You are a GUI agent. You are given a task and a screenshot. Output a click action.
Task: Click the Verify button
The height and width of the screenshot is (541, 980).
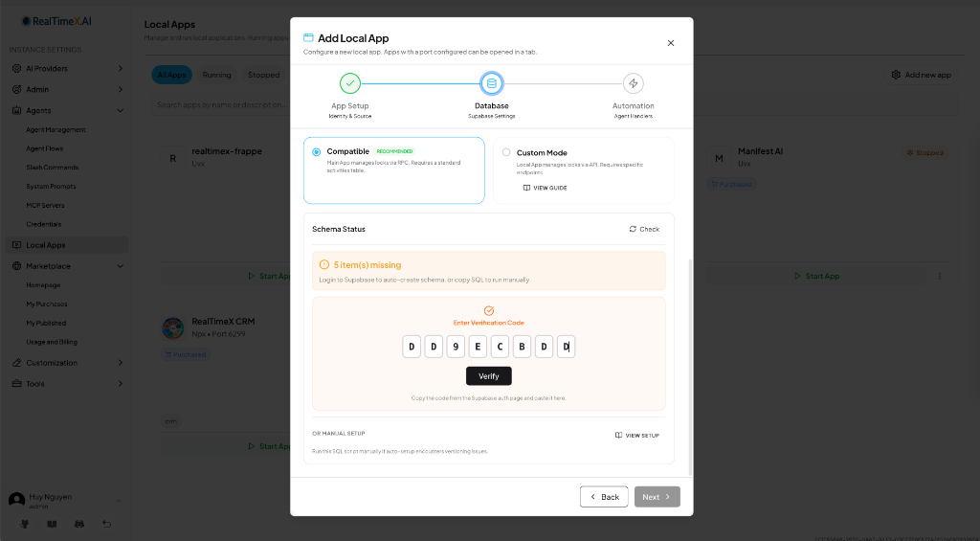489,376
